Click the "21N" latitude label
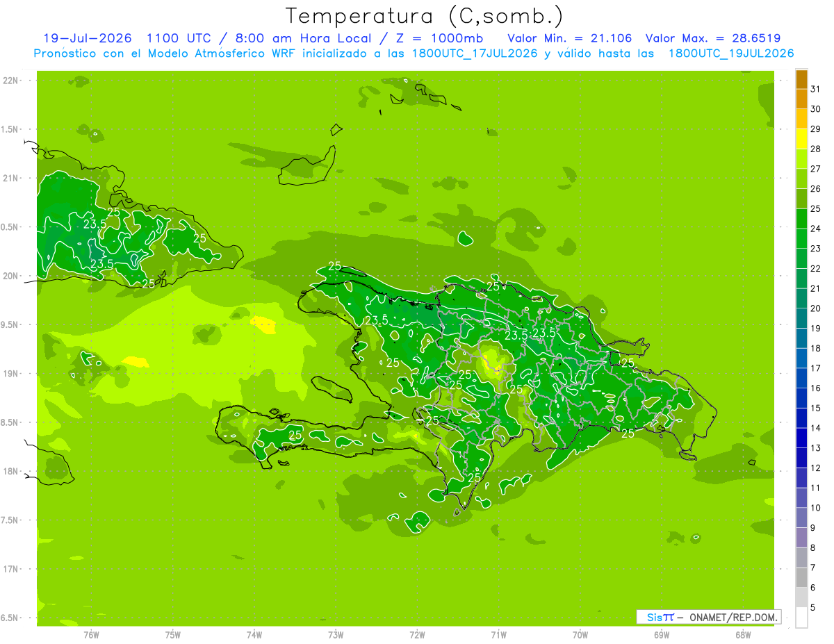834x644 pixels. point(10,178)
